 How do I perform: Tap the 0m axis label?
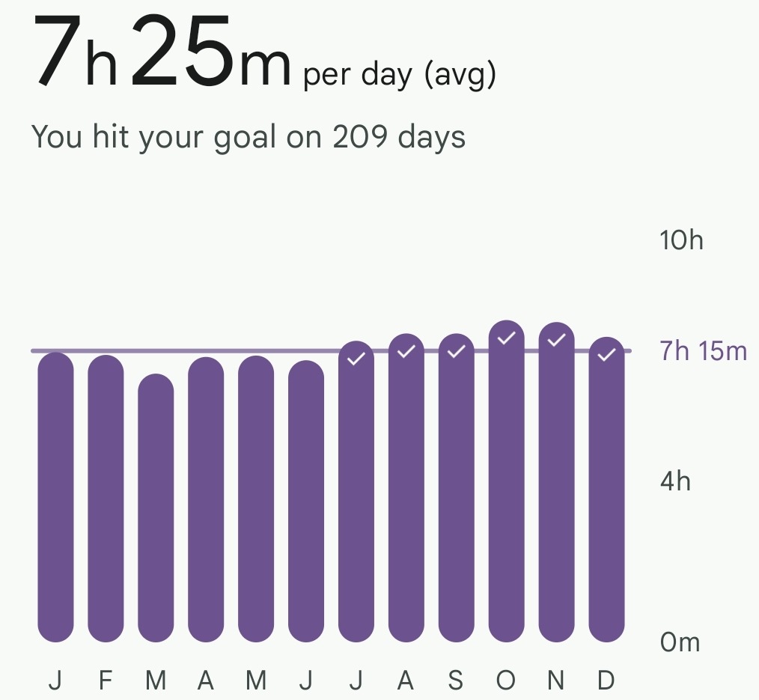point(680,642)
